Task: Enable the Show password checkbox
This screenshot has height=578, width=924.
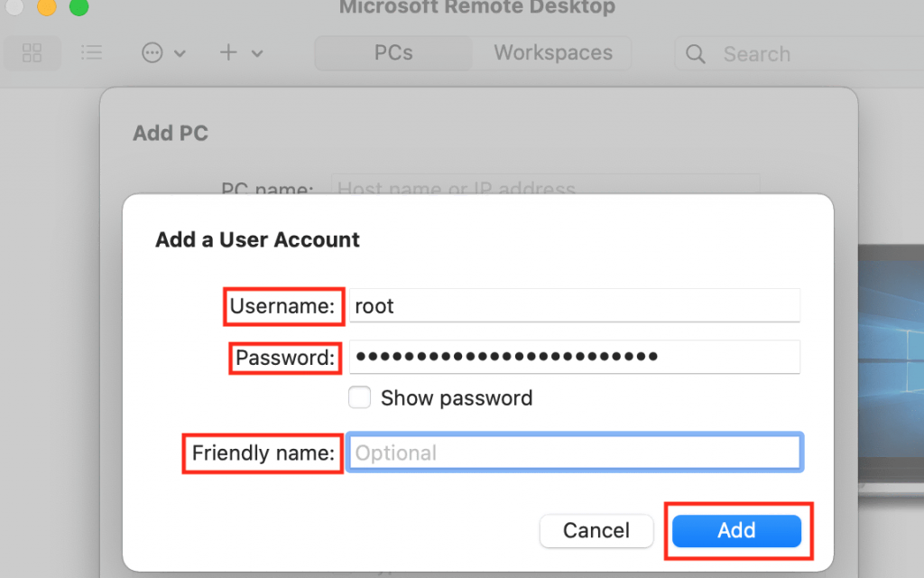Action: tap(360, 397)
